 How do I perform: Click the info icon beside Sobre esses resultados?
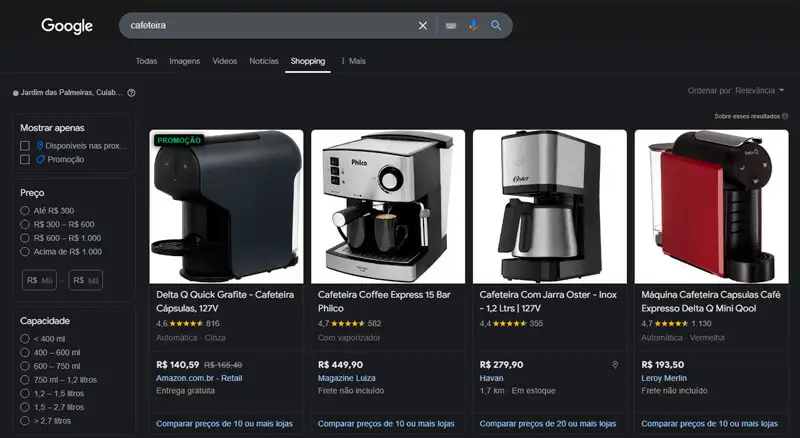click(x=785, y=116)
